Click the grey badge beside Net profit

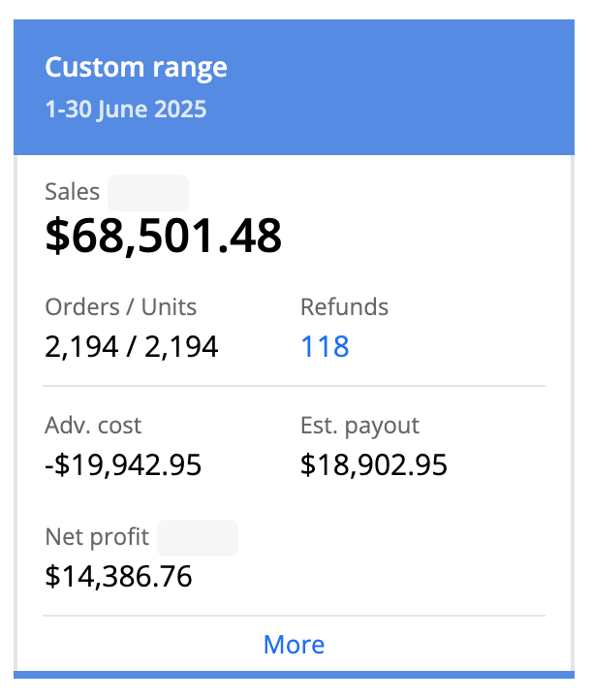[x=197, y=537]
